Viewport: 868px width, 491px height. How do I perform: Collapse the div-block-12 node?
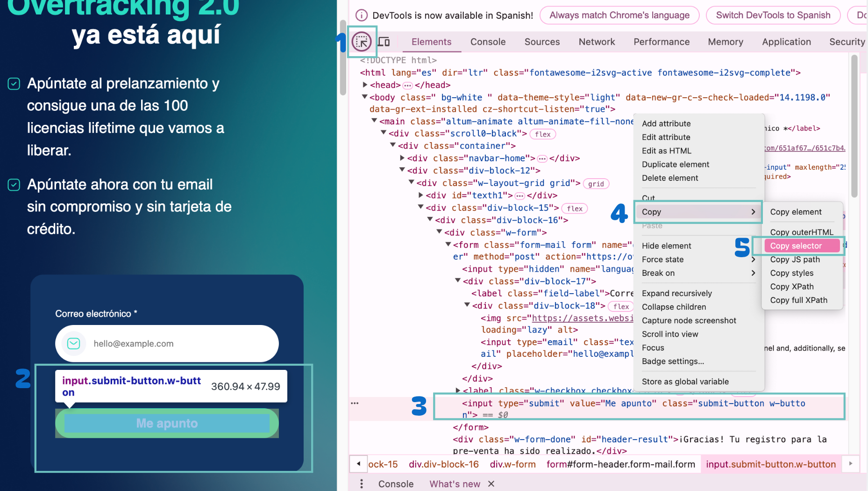point(402,170)
